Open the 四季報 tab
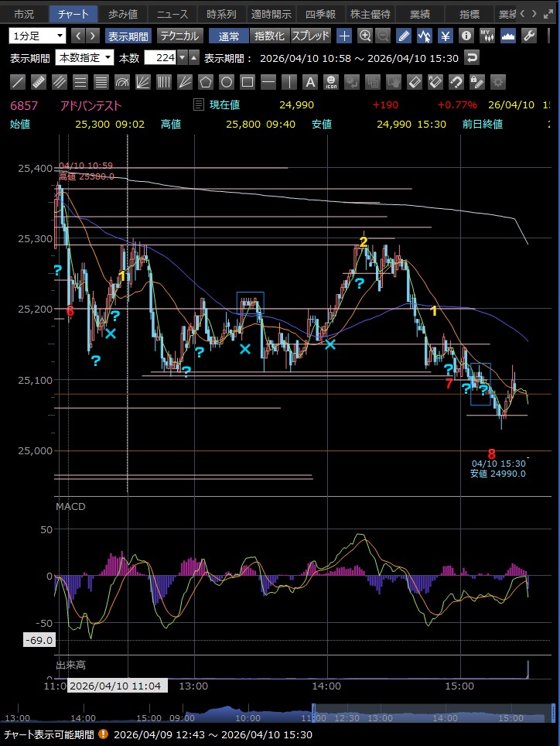The height and width of the screenshot is (746, 560). [x=320, y=14]
